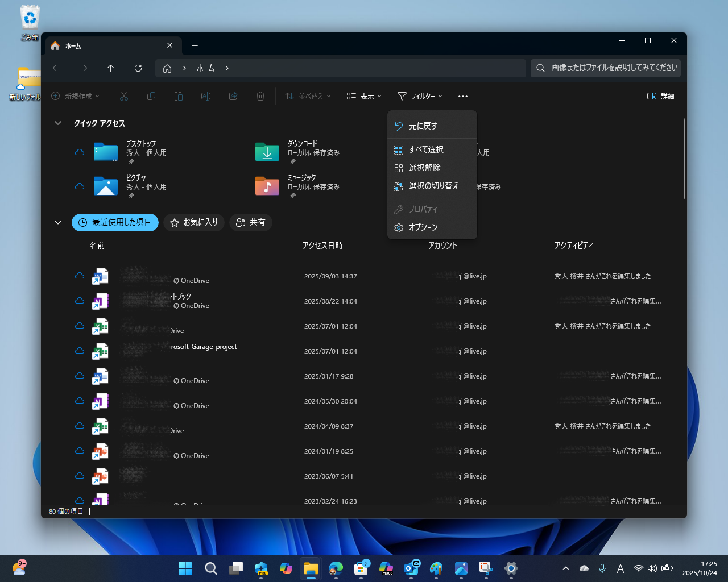The height and width of the screenshot is (582, 728).
Task: Add a new tab with the plus button
Action: click(x=195, y=46)
